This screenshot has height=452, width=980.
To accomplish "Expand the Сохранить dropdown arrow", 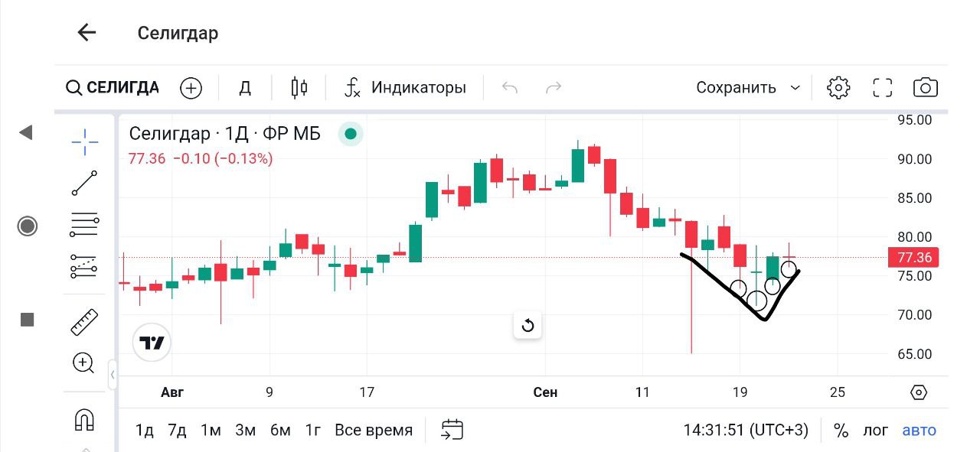I will [x=795, y=88].
